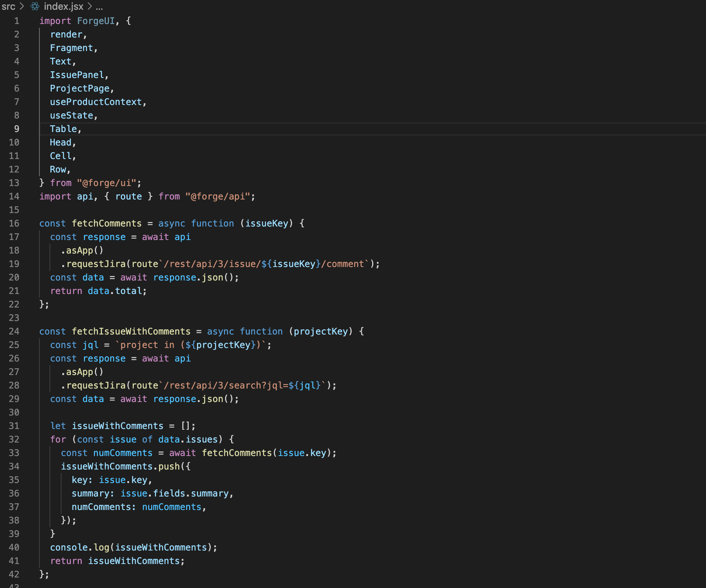Expand the chevron after index.jsx breadcrumb
Viewport: 706px width, 588px height.
[x=90, y=6]
